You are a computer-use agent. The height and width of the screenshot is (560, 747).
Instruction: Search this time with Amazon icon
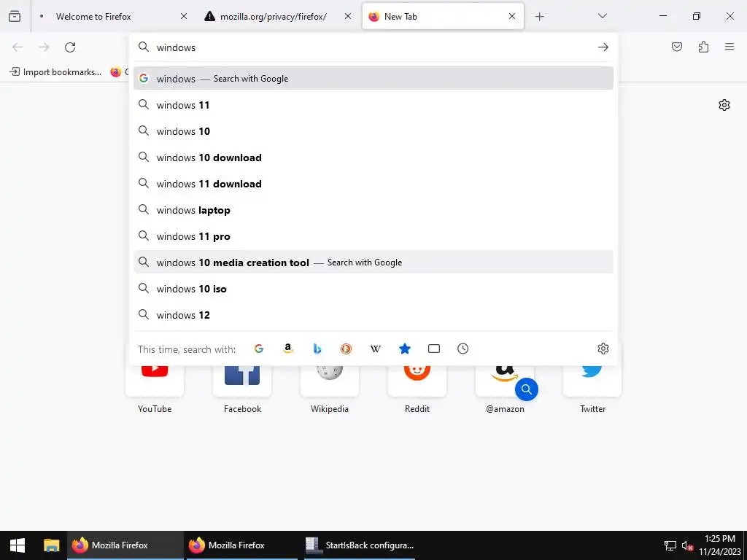(x=287, y=349)
